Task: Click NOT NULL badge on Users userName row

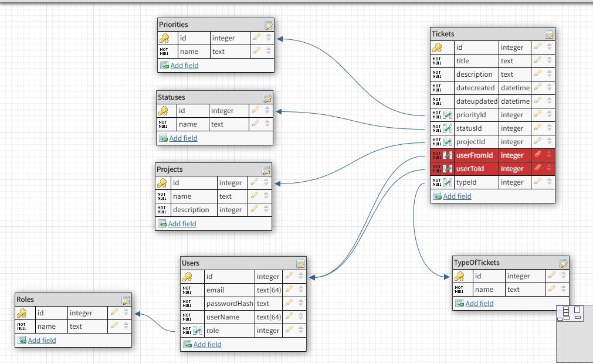Action: point(187,317)
